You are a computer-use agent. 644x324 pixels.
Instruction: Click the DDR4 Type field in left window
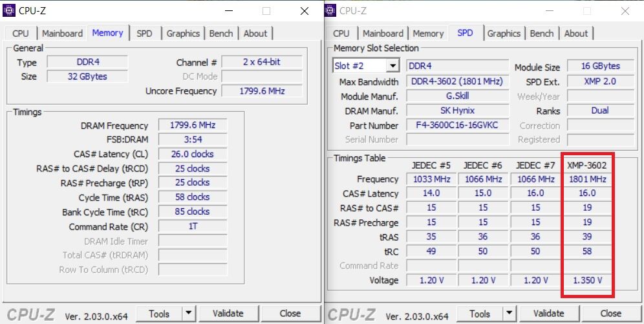point(87,62)
